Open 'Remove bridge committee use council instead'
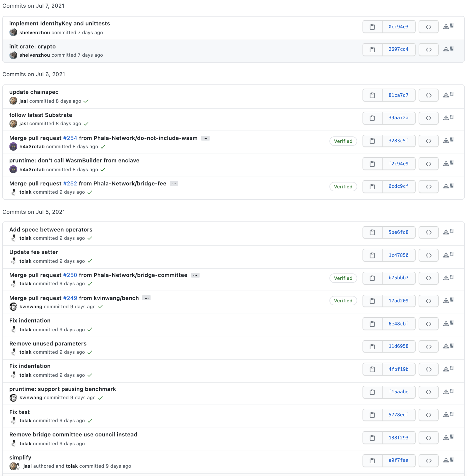 click(73, 435)
